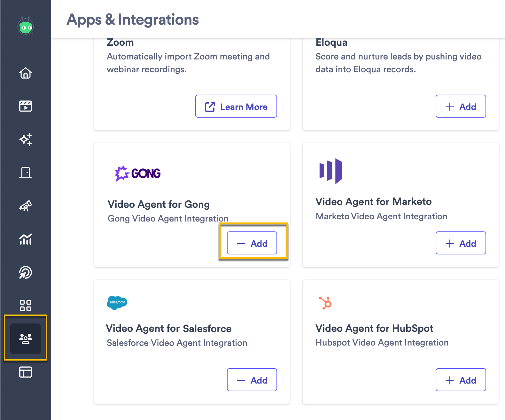505x420 pixels.
Task: Open the video library clapperboard icon
Action: point(26,106)
